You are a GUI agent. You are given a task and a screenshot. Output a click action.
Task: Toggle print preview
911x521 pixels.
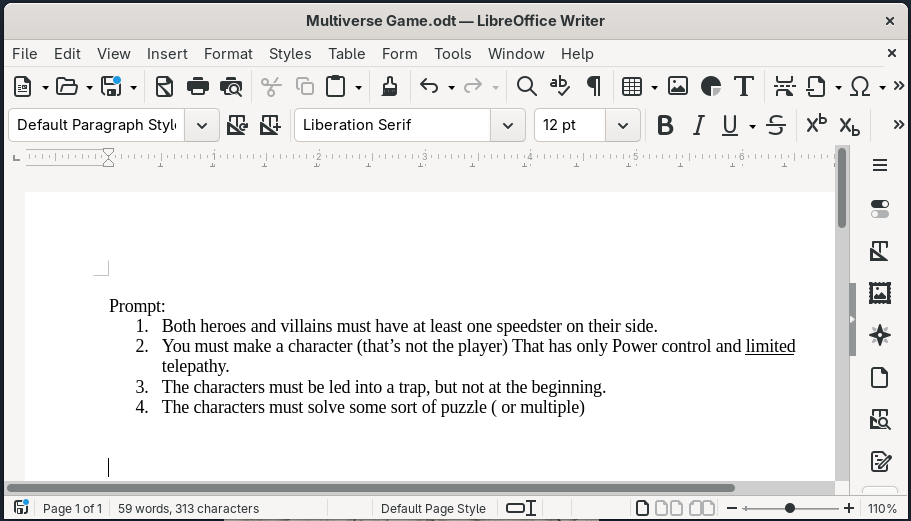point(231,87)
